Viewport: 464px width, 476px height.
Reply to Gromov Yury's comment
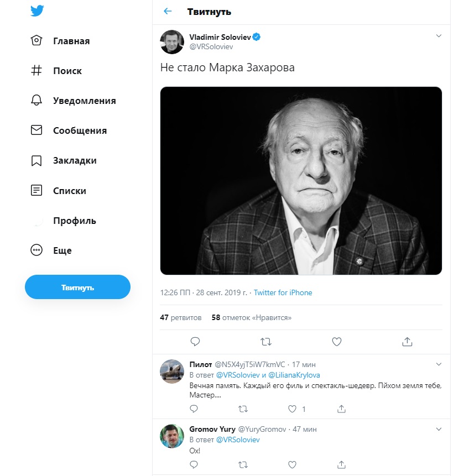pyautogui.click(x=194, y=464)
